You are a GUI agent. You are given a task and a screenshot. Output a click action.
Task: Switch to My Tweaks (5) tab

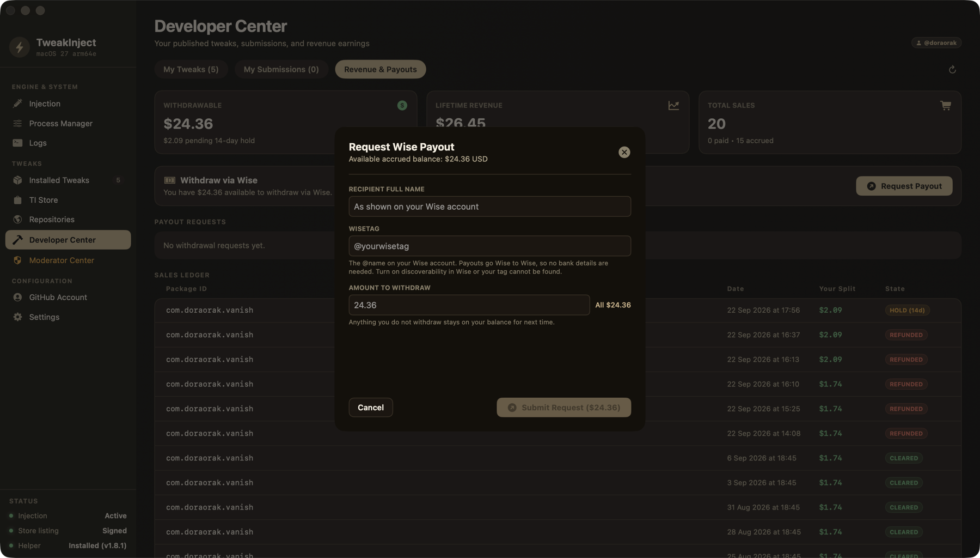tap(191, 69)
